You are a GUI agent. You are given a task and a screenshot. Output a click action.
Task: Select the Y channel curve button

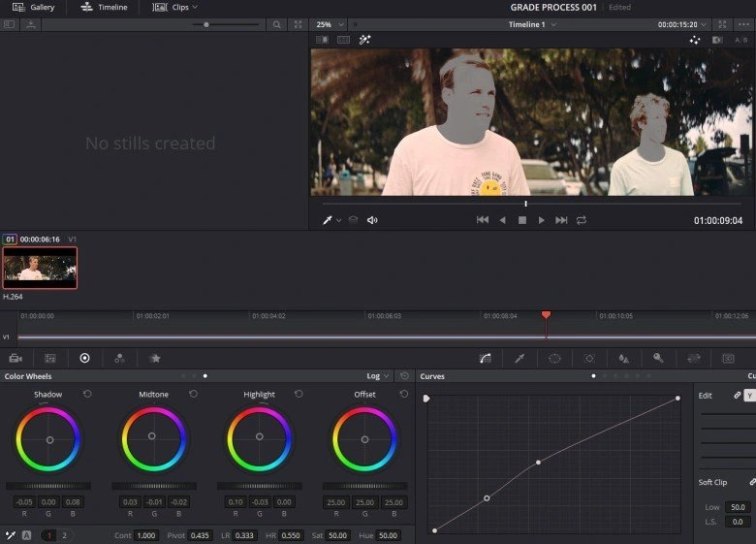pyautogui.click(x=750, y=396)
